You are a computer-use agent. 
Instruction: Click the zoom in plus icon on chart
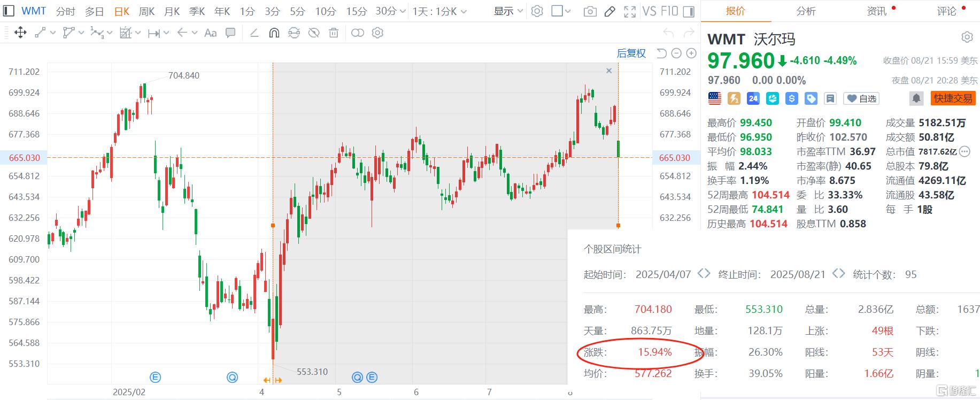[x=691, y=53]
